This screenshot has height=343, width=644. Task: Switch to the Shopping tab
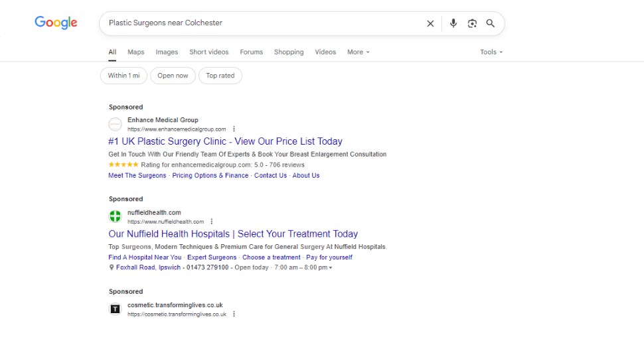click(289, 52)
